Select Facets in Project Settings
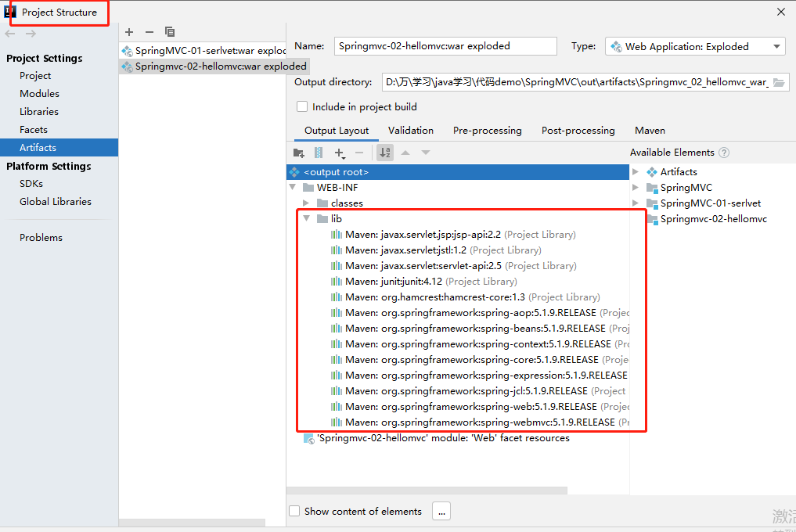Image resolution: width=796 pixels, height=532 pixels. pyautogui.click(x=34, y=129)
